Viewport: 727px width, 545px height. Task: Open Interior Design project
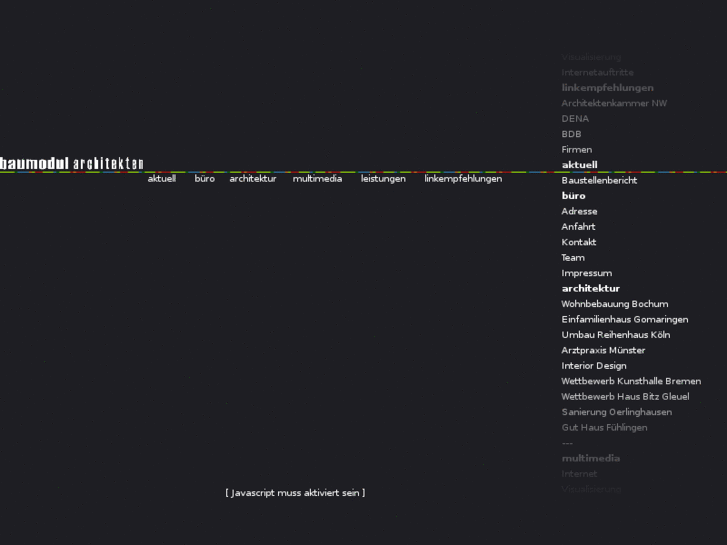(x=594, y=366)
